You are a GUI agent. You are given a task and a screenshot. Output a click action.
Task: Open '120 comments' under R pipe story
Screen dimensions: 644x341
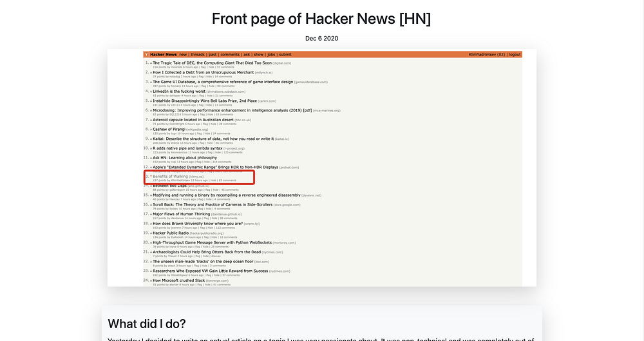(233, 152)
